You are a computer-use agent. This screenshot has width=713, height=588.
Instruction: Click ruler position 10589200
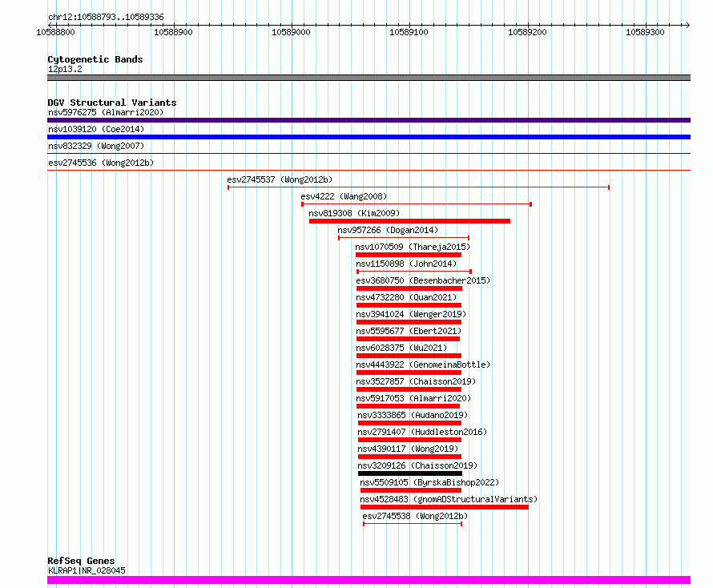[x=527, y=32]
